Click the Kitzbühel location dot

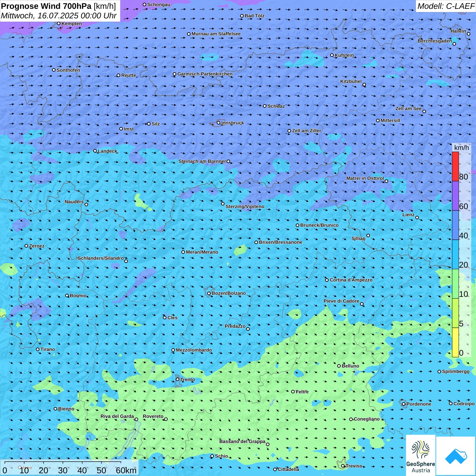coord(364,85)
